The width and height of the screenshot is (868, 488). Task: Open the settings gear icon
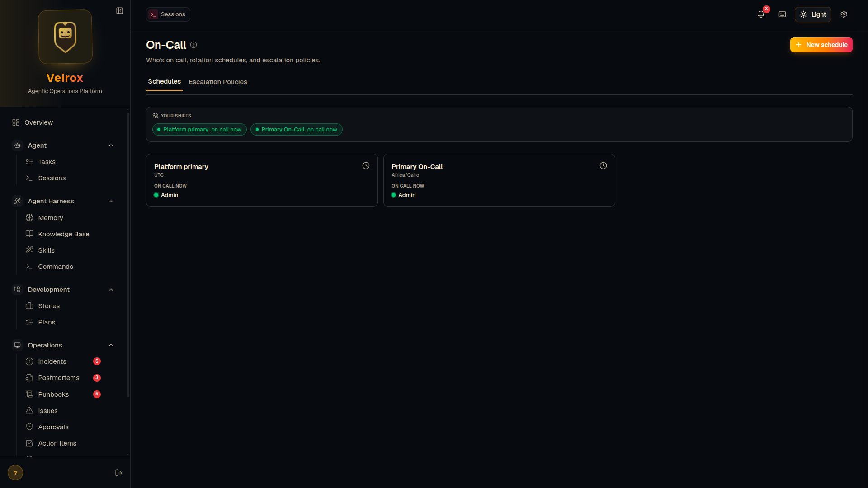(x=844, y=14)
